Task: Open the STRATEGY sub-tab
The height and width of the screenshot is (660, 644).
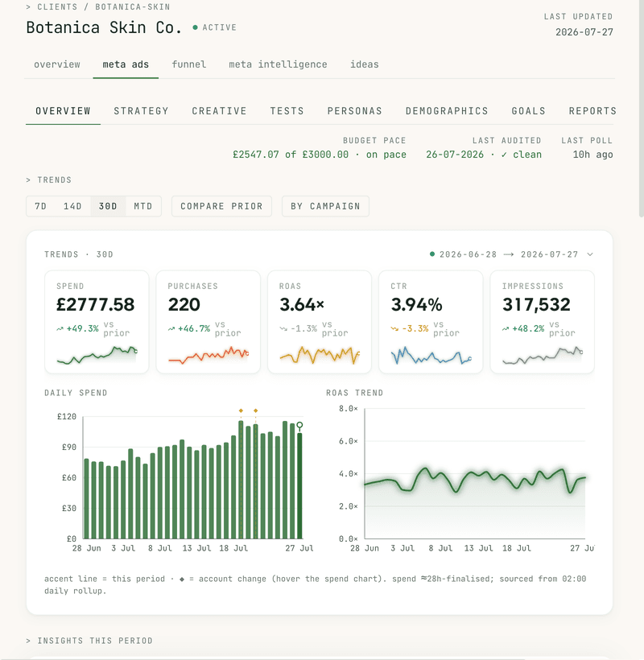Action: 141,111
